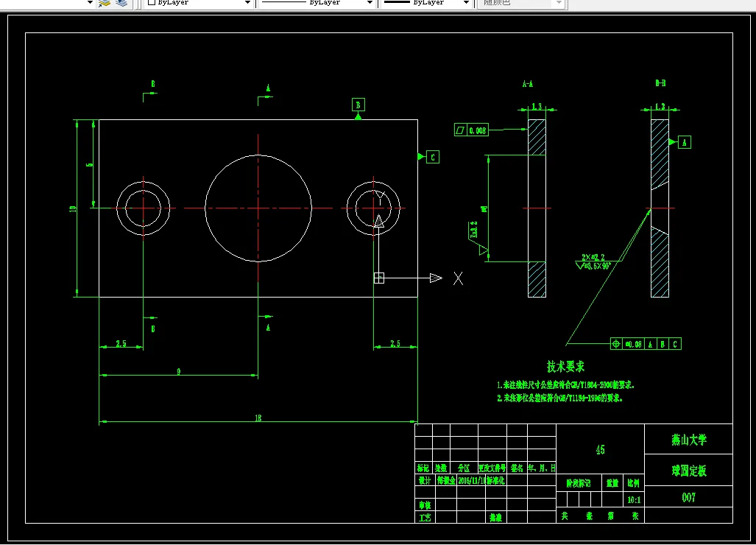Select datum A symbol on B-B section
The image size is (756, 545).
coord(680,142)
